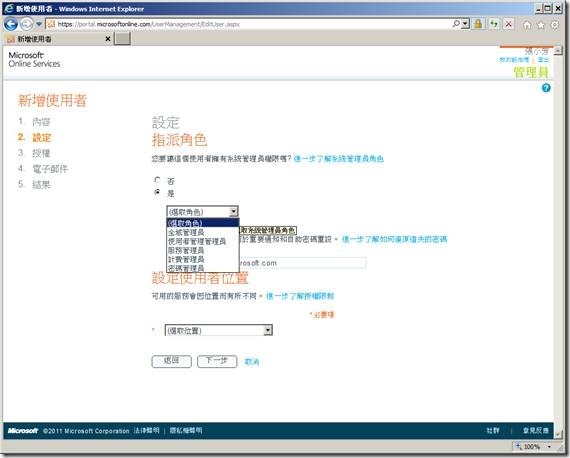The width and height of the screenshot is (570, 458).
Task: Open link about license restrictions
Action: [x=300, y=296]
